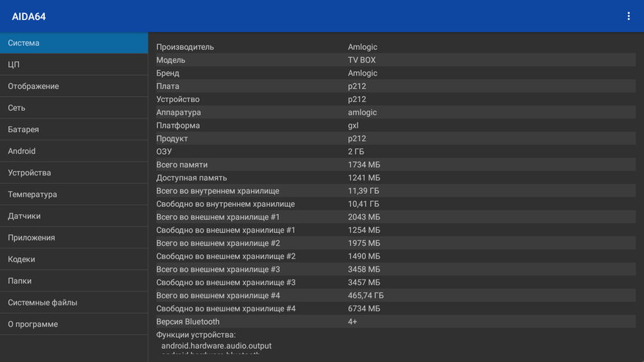
Task: Click the Bluetooth version value 4+
Action: click(352, 322)
